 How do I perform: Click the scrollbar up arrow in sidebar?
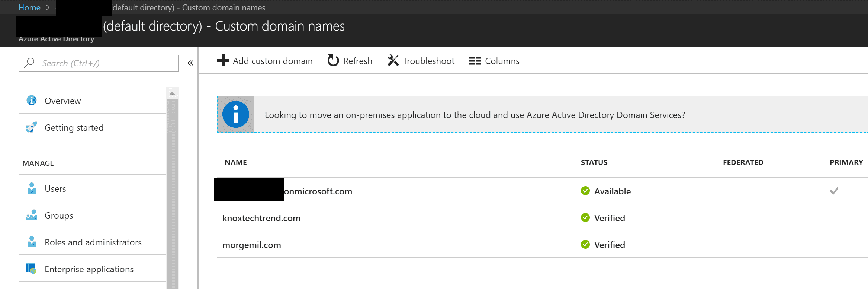tap(172, 93)
